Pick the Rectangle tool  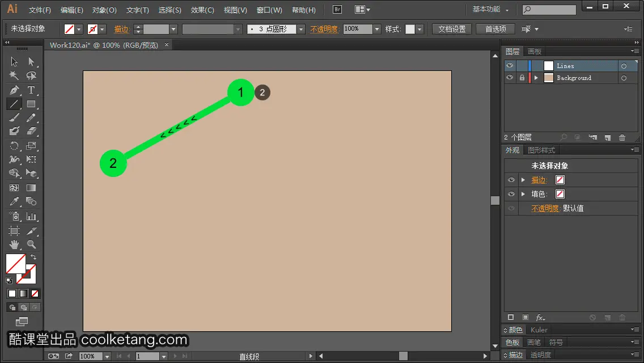[31, 104]
